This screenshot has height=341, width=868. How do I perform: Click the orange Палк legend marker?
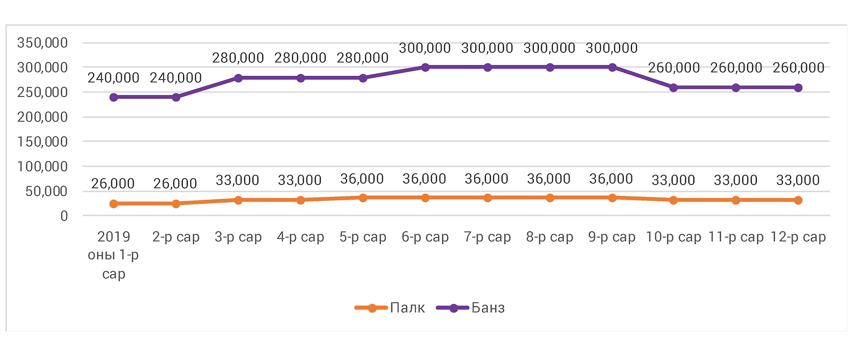tap(372, 308)
